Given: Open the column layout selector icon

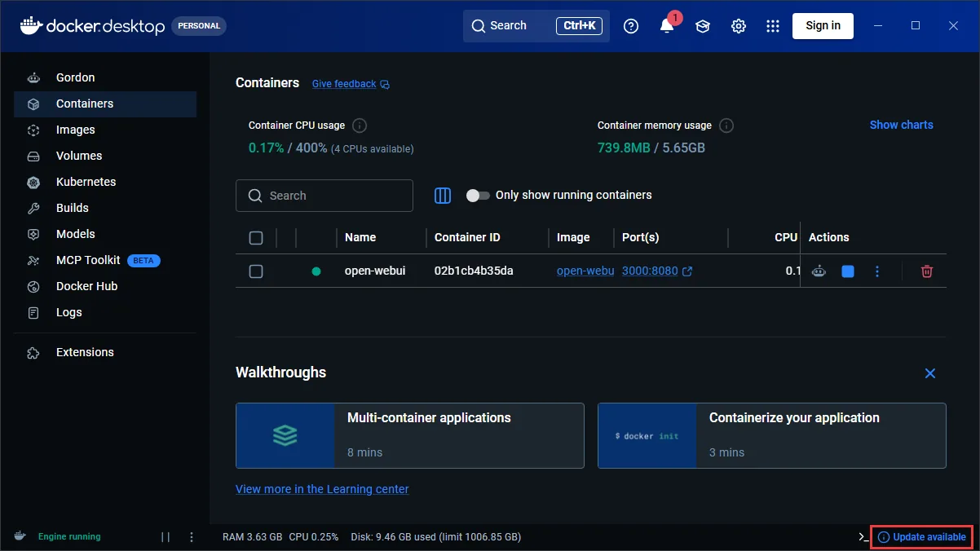Looking at the screenshot, I should tap(443, 196).
